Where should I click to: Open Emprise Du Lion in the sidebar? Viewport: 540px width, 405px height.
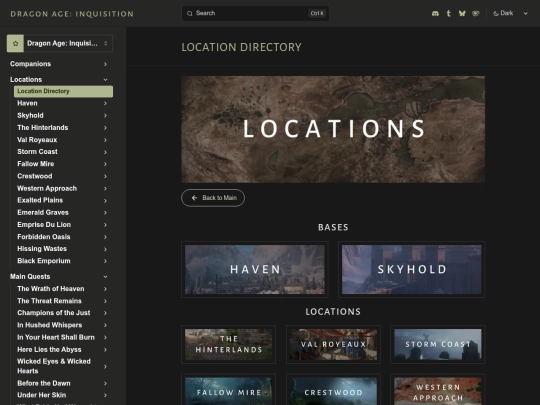pos(44,225)
